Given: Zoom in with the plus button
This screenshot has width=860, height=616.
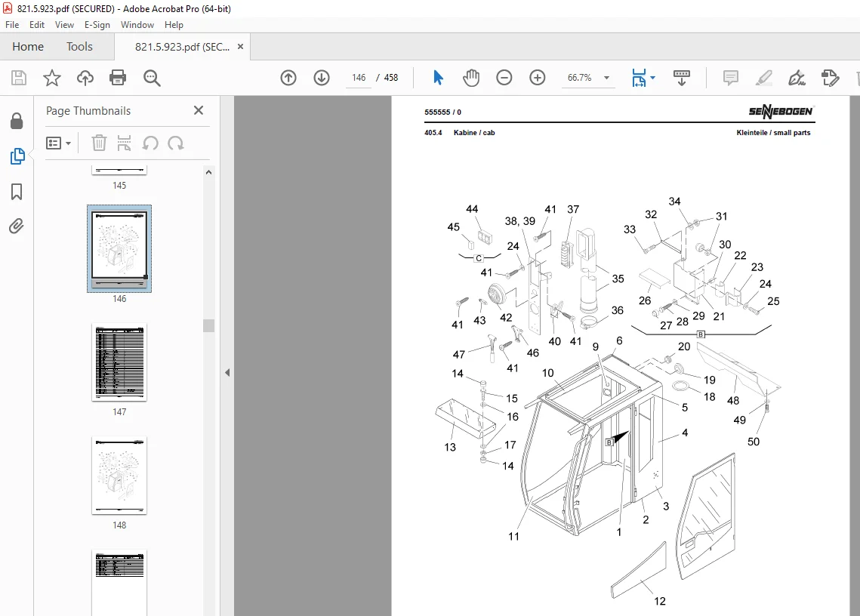Looking at the screenshot, I should pos(538,78).
